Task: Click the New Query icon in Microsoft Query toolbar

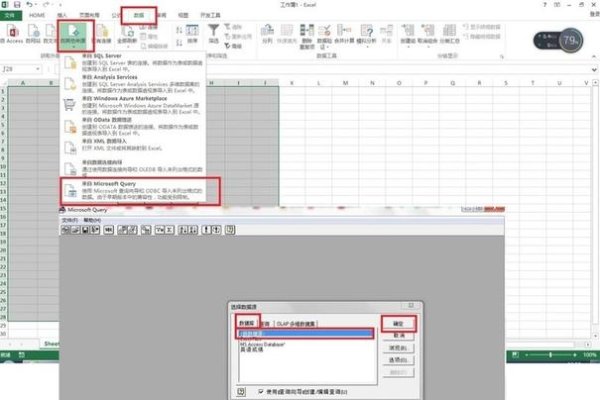Action: [x=66, y=230]
